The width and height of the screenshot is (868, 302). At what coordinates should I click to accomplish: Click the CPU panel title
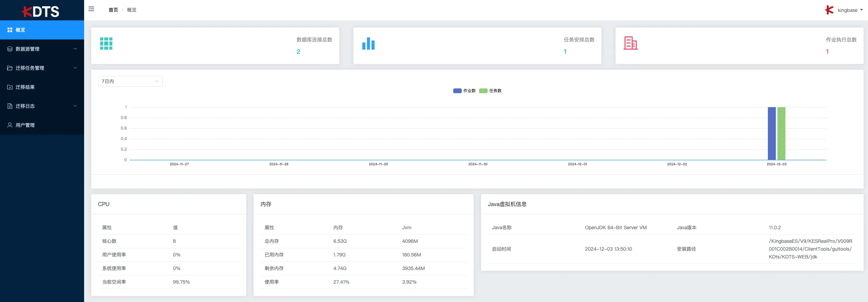(104, 204)
